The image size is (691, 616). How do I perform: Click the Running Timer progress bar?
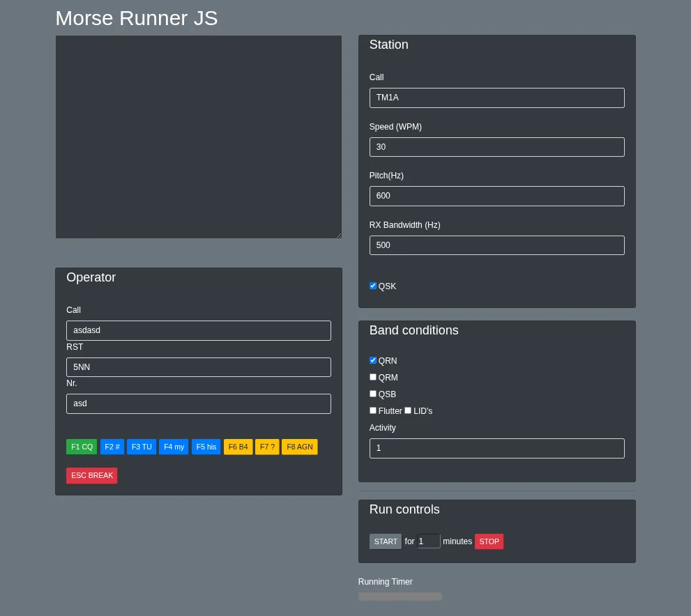pos(400,596)
